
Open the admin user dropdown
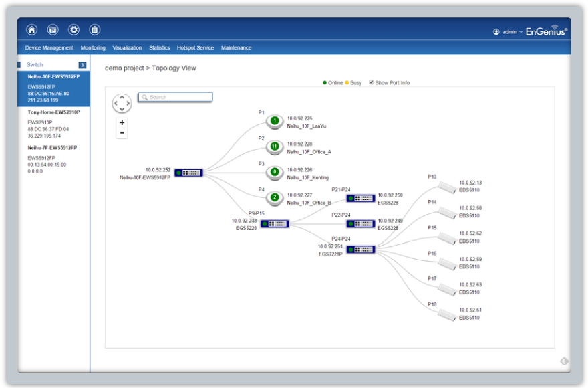pyautogui.click(x=508, y=32)
